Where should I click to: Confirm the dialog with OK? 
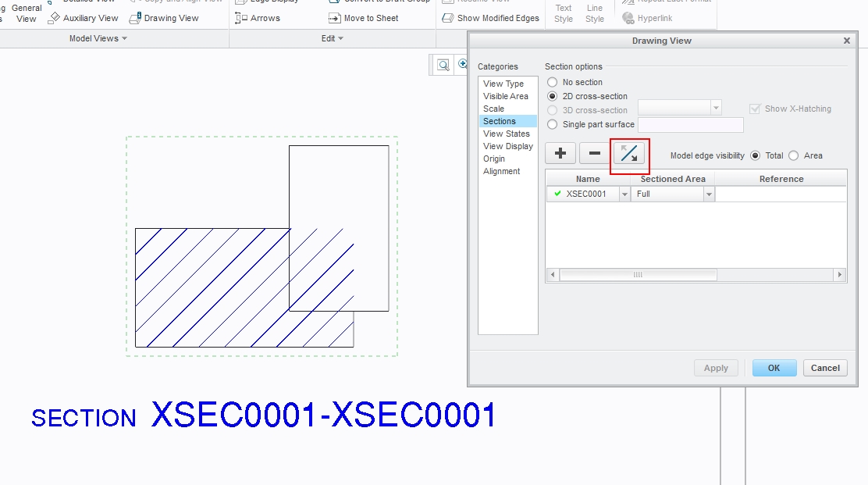coord(774,368)
